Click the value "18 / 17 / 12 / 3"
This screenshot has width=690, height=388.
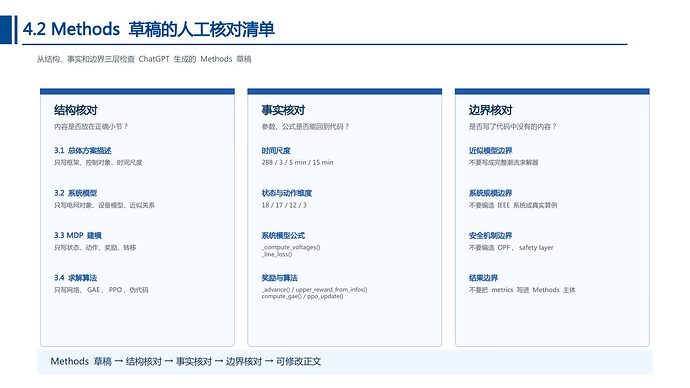tap(284, 205)
